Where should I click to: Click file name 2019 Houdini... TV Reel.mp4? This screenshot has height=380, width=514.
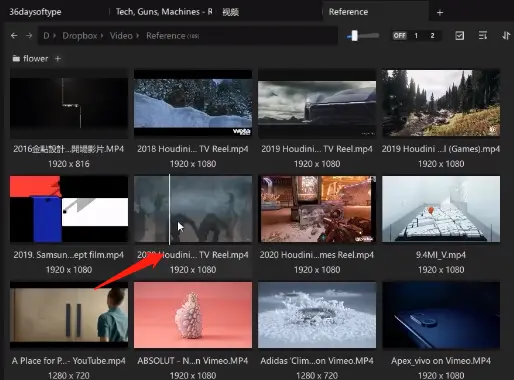tap(317, 149)
